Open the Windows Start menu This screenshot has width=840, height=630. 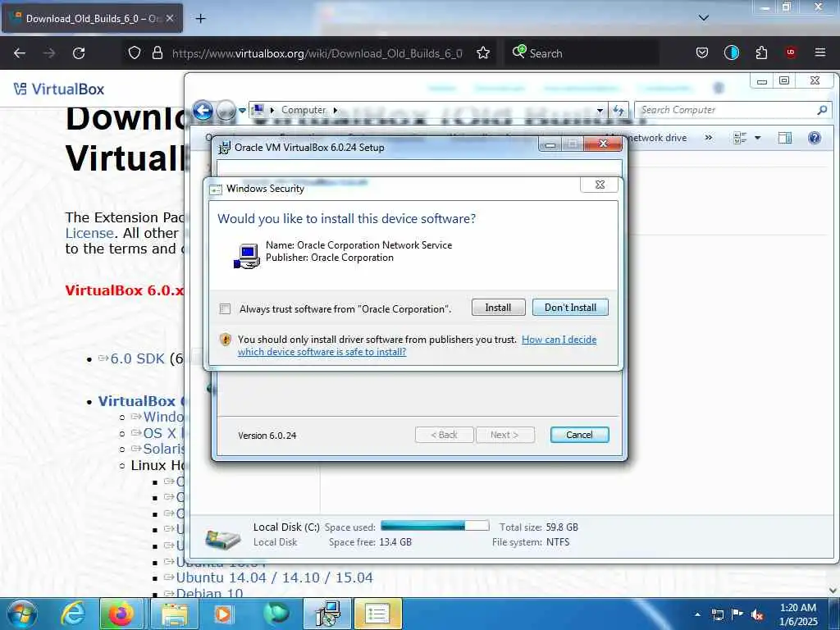pyautogui.click(x=22, y=614)
